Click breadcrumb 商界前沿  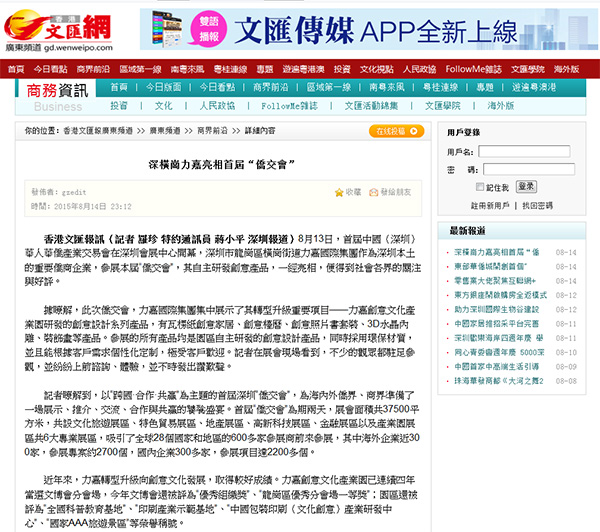point(212,131)
